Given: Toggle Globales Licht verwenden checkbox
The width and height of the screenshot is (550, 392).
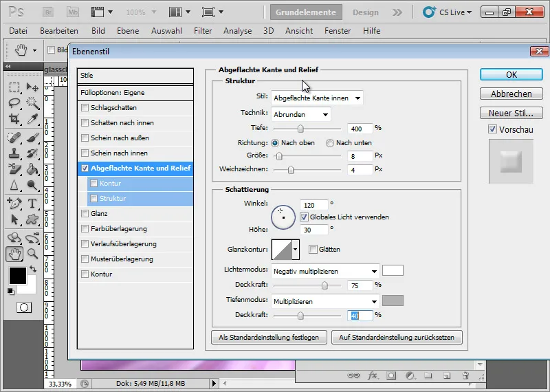Looking at the screenshot, I should pyautogui.click(x=304, y=217).
